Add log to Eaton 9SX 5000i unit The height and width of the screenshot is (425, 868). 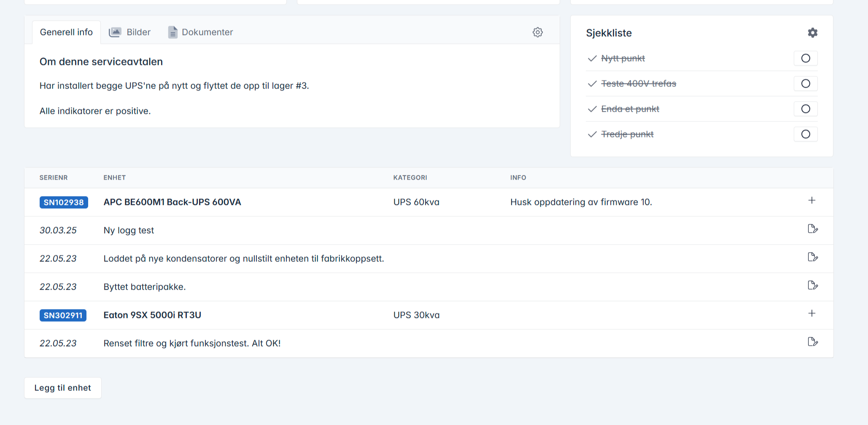click(811, 314)
